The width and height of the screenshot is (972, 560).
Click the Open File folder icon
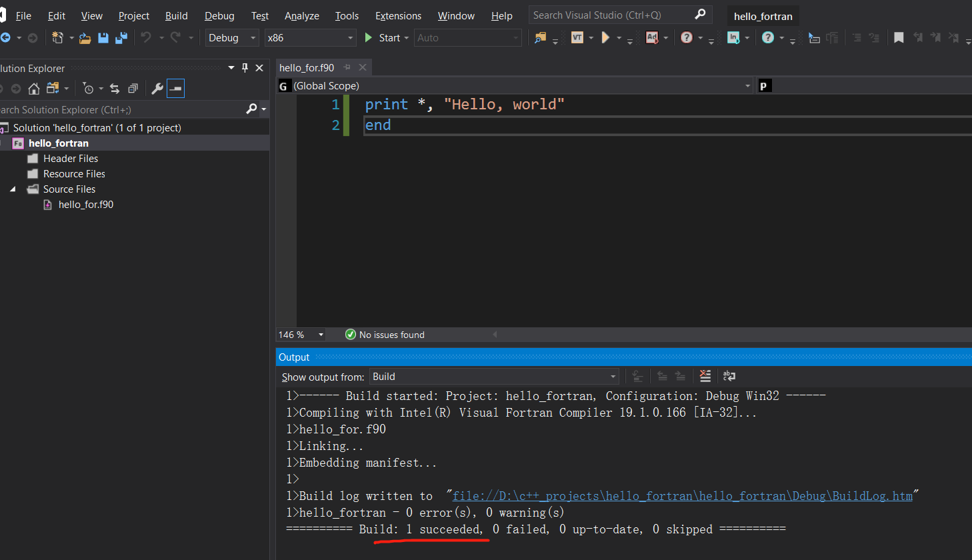pos(85,38)
